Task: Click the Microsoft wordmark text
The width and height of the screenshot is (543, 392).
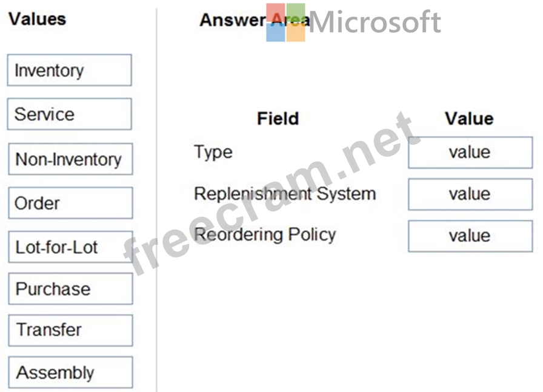Action: coord(375,22)
